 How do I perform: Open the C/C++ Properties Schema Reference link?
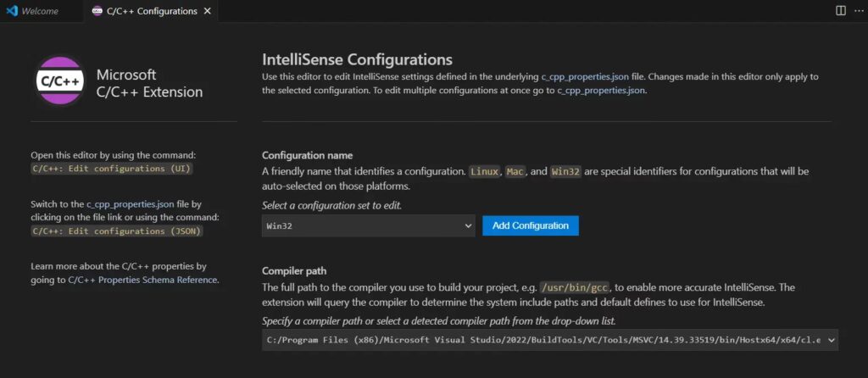[x=142, y=279]
